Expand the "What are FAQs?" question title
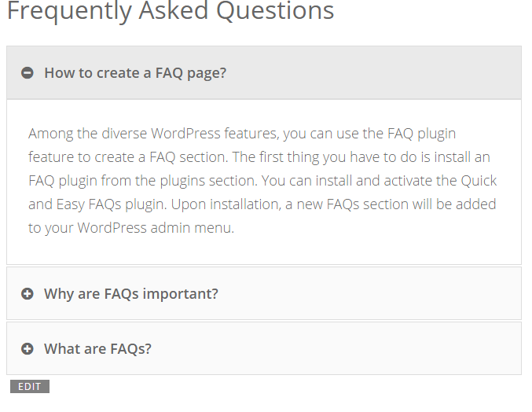 tap(97, 348)
